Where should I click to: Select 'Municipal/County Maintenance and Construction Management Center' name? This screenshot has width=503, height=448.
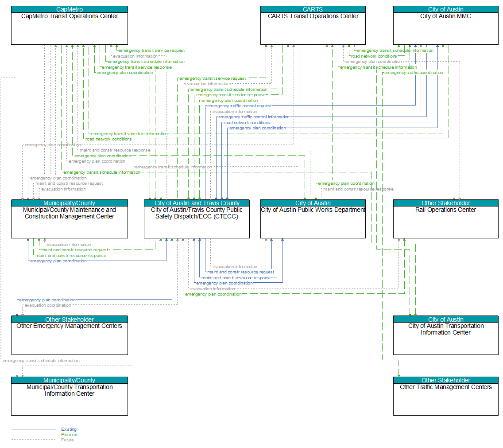coord(69,213)
